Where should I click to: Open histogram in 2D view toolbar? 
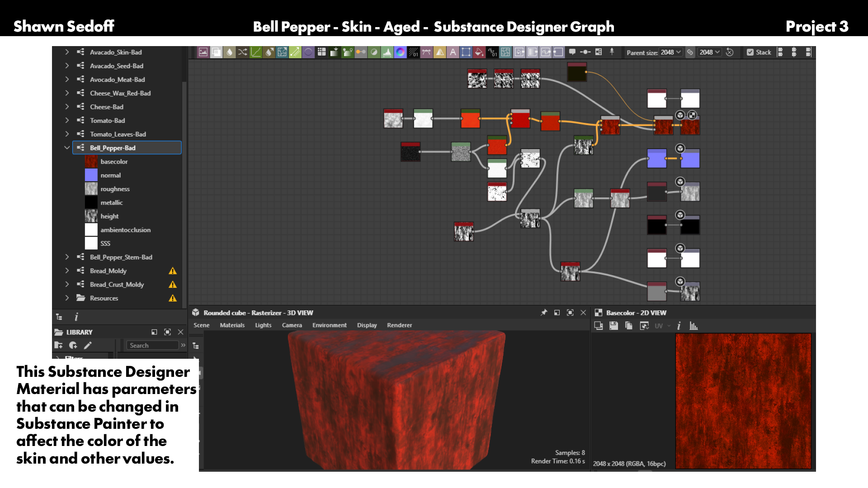click(693, 326)
